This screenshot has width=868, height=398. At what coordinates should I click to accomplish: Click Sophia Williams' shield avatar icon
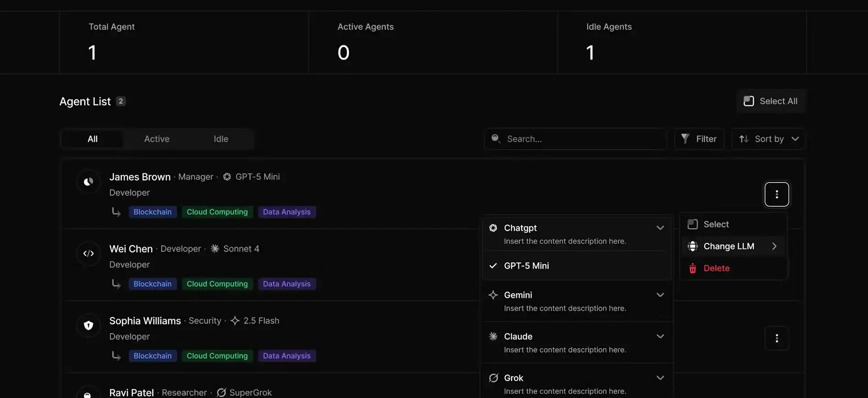(88, 326)
